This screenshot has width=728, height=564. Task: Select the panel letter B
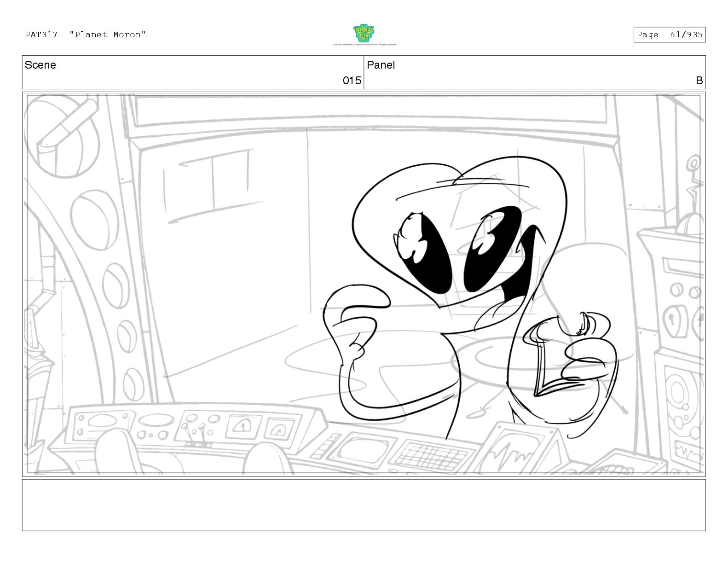(x=699, y=81)
